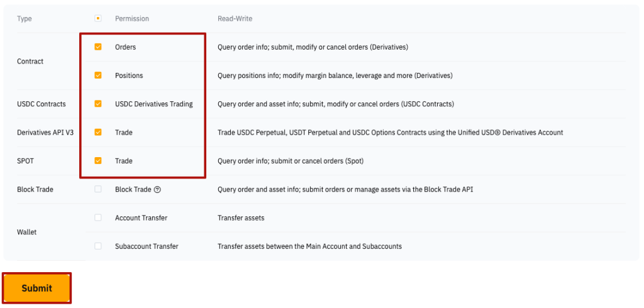Click Main Account and Subaccounts description
This screenshot has height=308, width=644.
[309, 246]
